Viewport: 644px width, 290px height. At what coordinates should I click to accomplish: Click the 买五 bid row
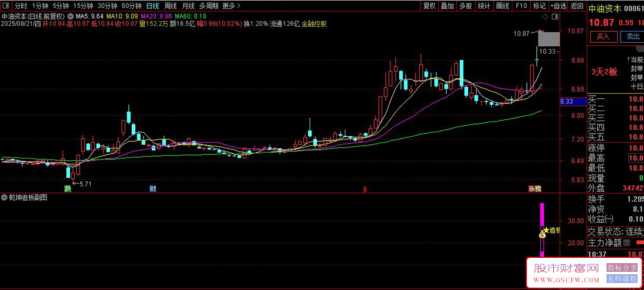click(616, 137)
